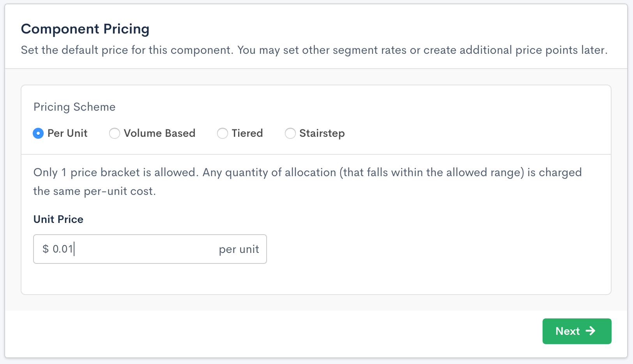Image resolution: width=633 pixels, height=364 pixels.
Task: Click the "per unit" suffix text
Action: click(x=239, y=249)
